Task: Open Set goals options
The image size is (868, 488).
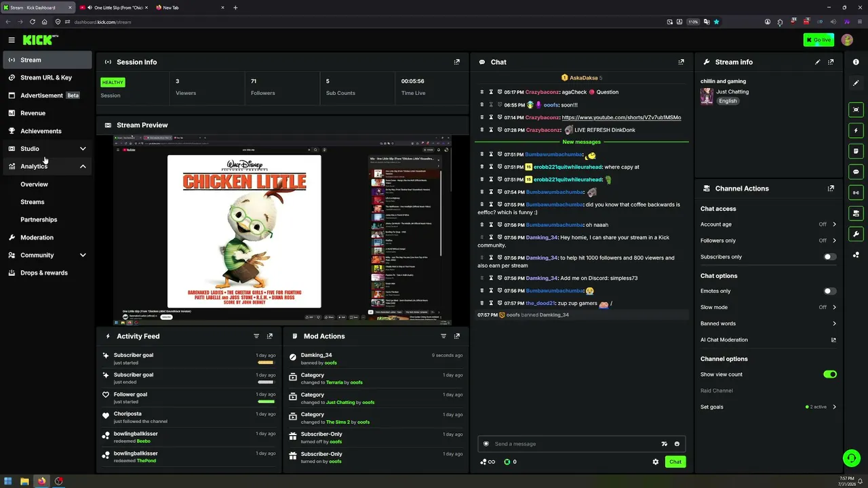Action: tap(768, 407)
